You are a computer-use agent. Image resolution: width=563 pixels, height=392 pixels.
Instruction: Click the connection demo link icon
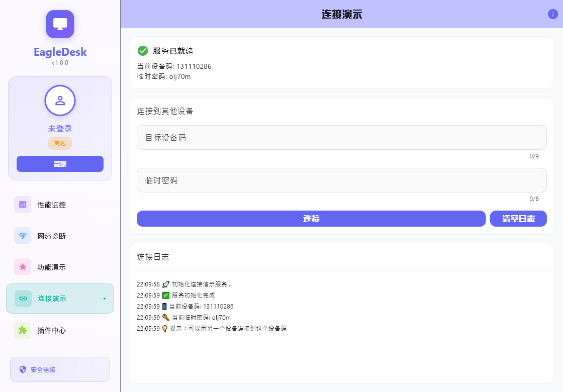(23, 299)
